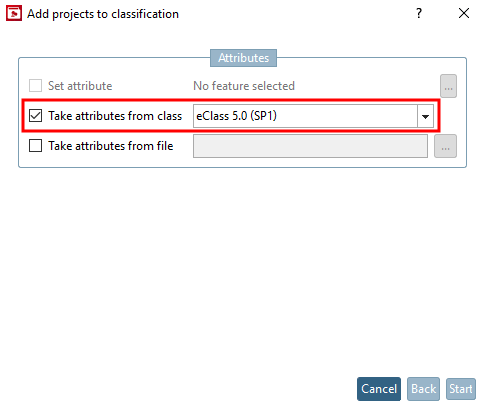The image size is (486, 411).
Task: Click the dropdown arrow next to eClass 5.0
Action: click(x=425, y=116)
